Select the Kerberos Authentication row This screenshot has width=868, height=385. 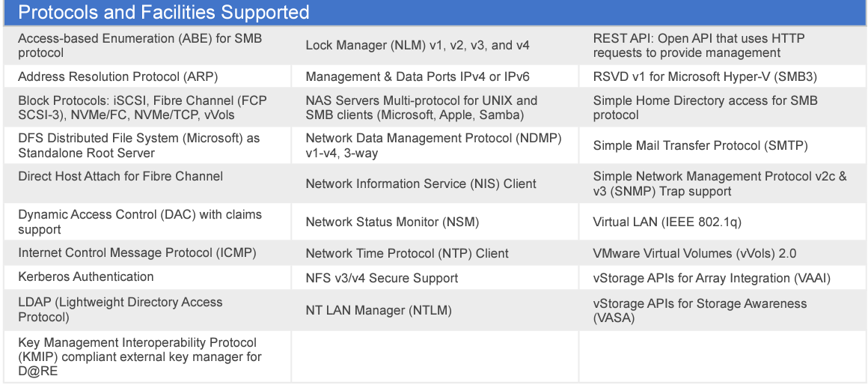point(86,276)
